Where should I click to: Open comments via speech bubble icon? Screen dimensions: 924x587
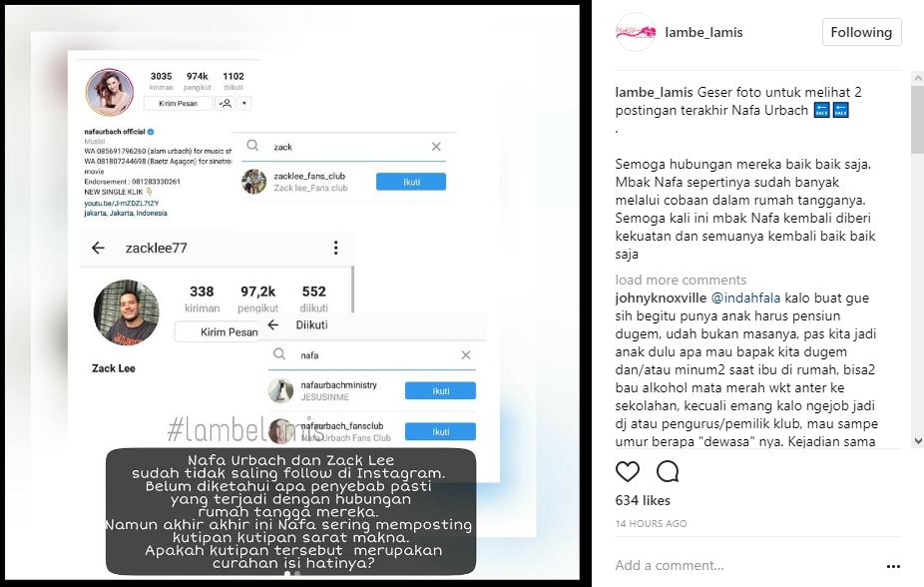pyautogui.click(x=668, y=471)
